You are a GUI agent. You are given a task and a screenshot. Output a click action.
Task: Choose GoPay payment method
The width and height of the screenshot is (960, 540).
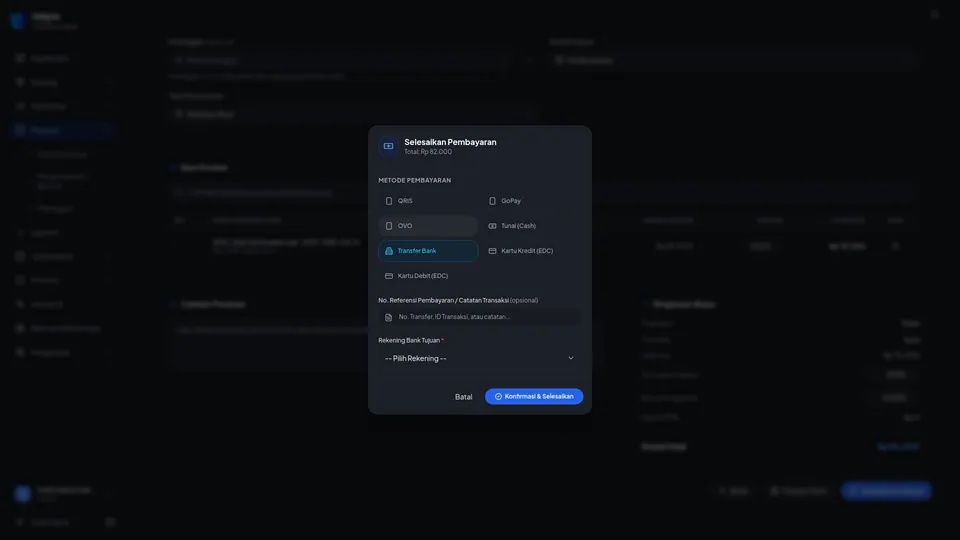point(531,201)
